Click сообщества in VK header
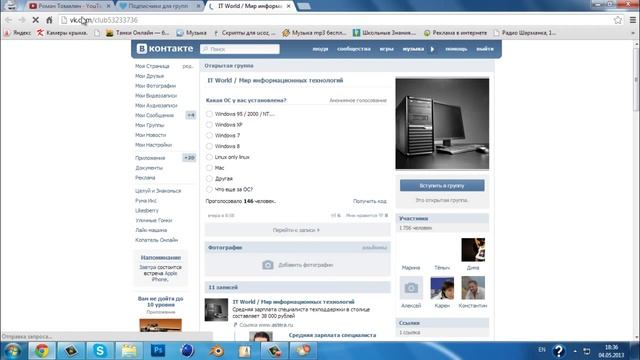 pos(354,49)
